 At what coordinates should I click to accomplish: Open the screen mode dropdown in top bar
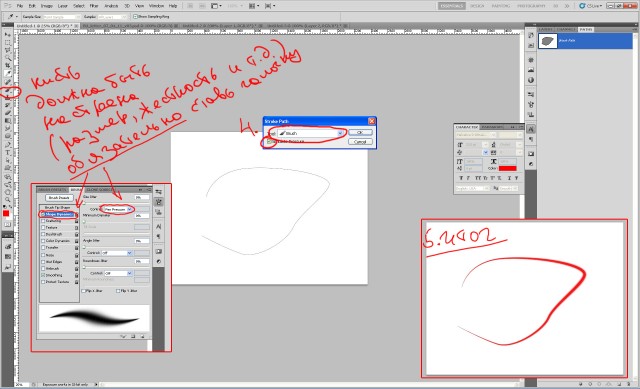pyautogui.click(x=269, y=6)
